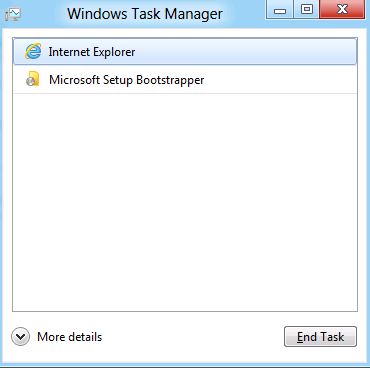Click the Task Manager icon in the title bar
The image size is (370, 368).
pyautogui.click(x=13, y=14)
